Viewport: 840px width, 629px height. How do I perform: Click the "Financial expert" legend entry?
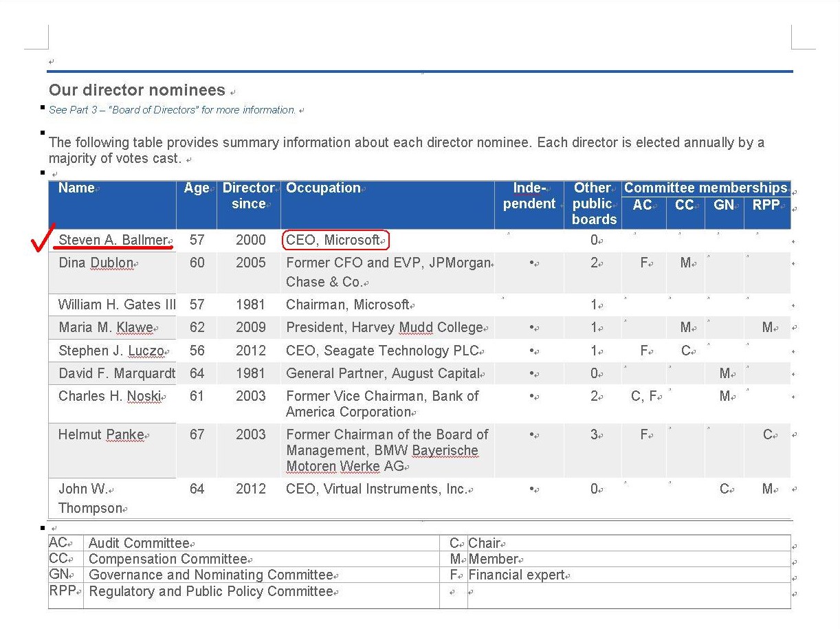516,575
